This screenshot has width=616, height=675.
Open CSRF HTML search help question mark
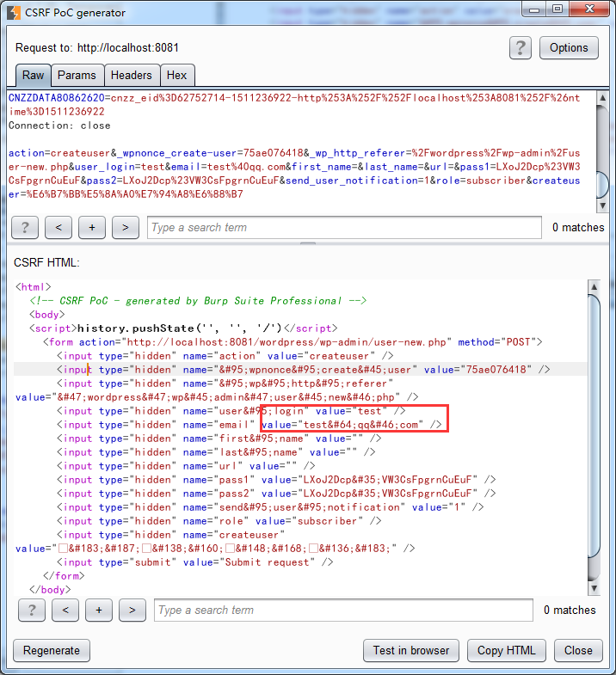pyautogui.click(x=32, y=610)
